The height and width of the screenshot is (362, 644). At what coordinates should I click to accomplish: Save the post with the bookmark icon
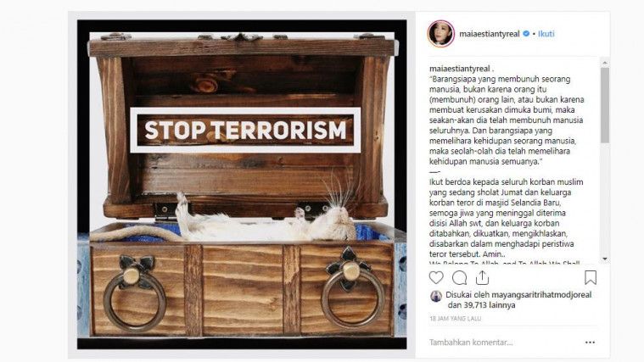click(591, 278)
